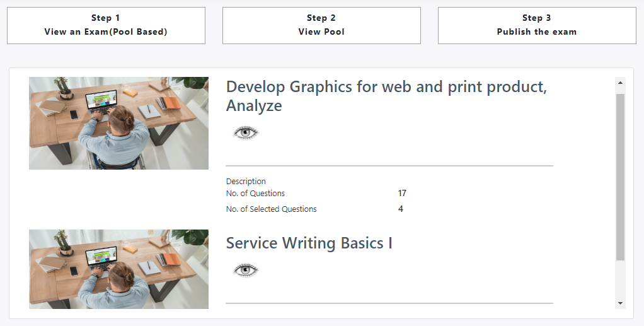Click the divider line above Description
This screenshot has height=326, width=644.
[x=389, y=166]
